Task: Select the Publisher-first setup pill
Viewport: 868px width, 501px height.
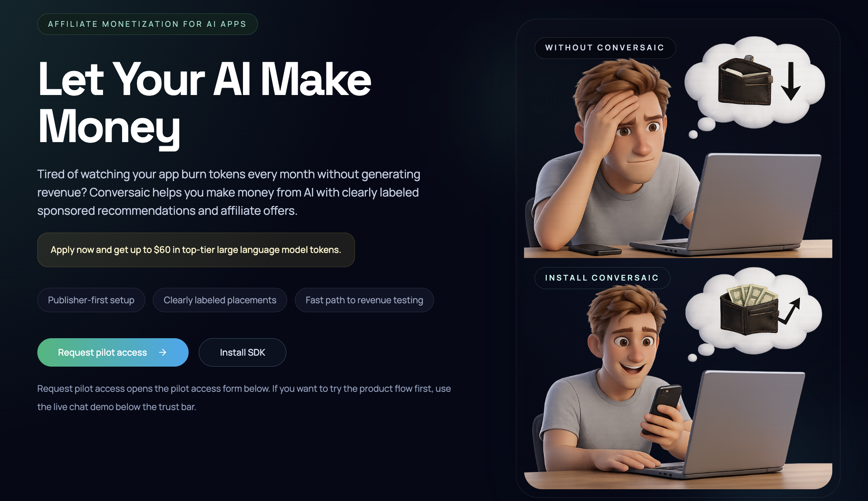Action: click(x=91, y=300)
